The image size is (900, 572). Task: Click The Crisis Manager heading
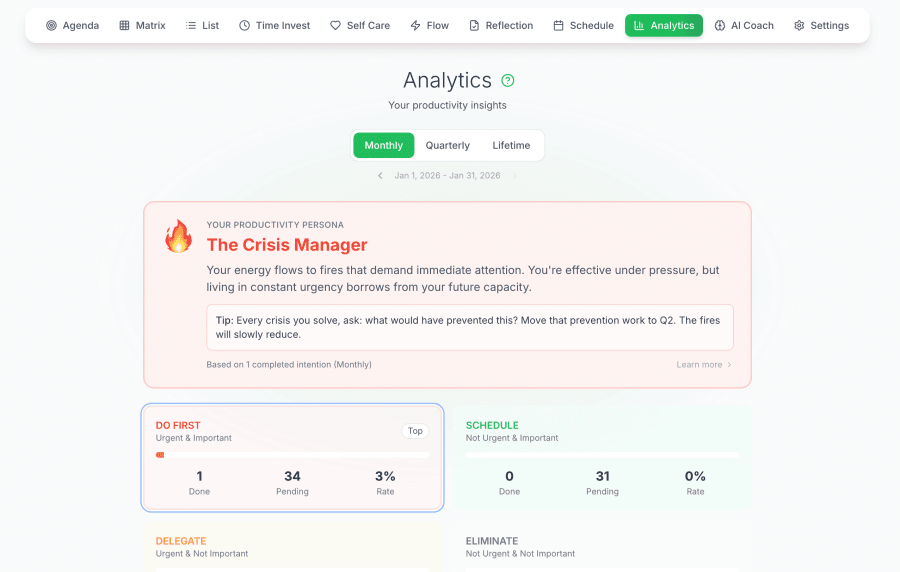(x=286, y=245)
